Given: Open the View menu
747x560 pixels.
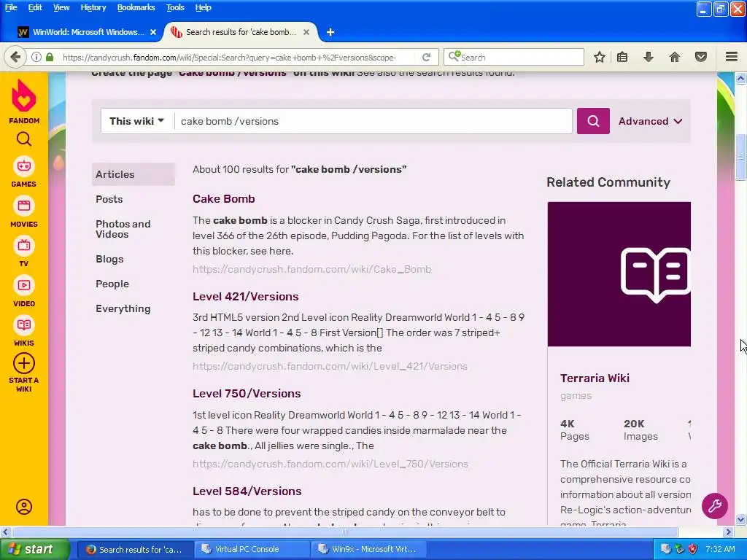Looking at the screenshot, I should tap(61, 7).
